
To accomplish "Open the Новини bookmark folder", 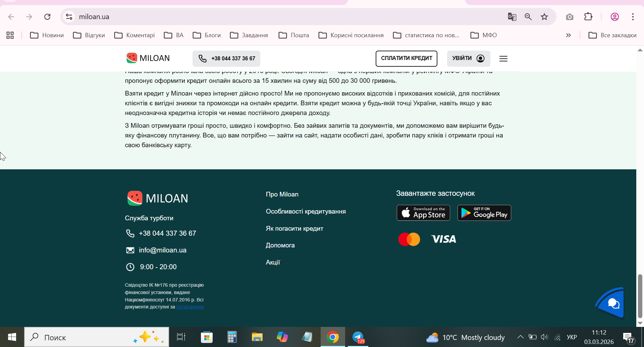I will pos(47,35).
